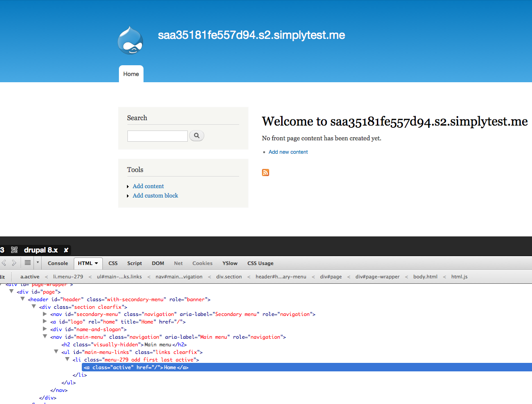Open the YSlow tab in Firebug
This screenshot has height=404, width=532.
pyautogui.click(x=230, y=263)
